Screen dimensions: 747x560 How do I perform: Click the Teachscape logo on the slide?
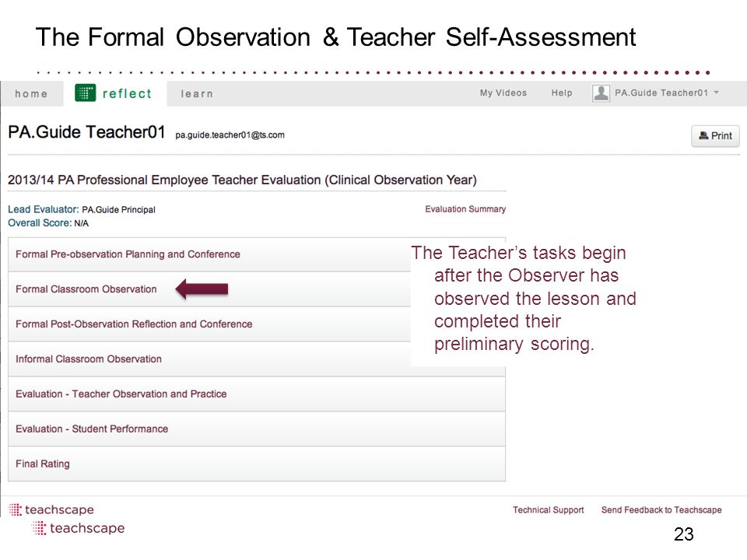click(x=79, y=528)
